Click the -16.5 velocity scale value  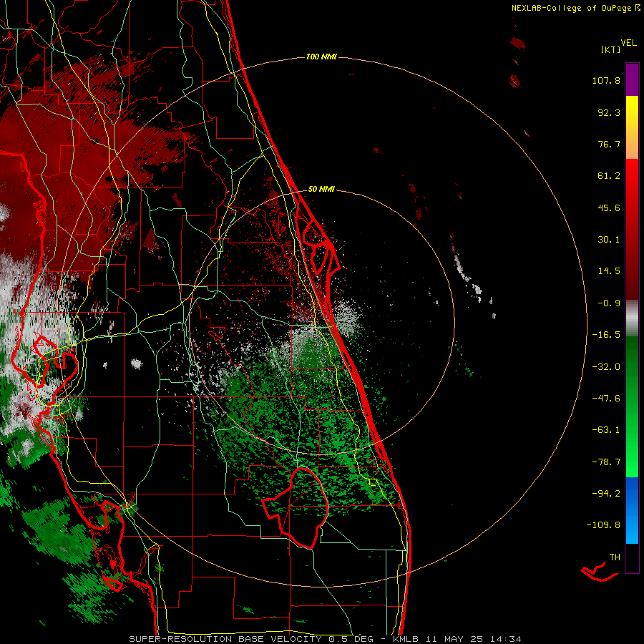pyautogui.click(x=606, y=335)
